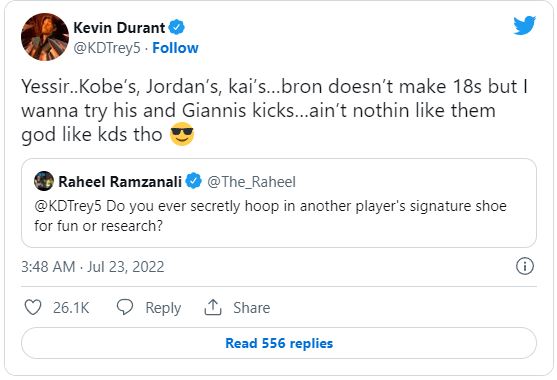Like the tweet with heart icon
Screen dimensions: 557x380
click(33, 307)
